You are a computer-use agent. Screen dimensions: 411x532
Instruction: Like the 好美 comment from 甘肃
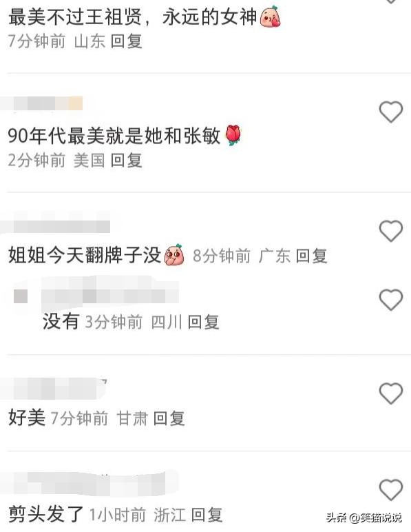click(390, 393)
